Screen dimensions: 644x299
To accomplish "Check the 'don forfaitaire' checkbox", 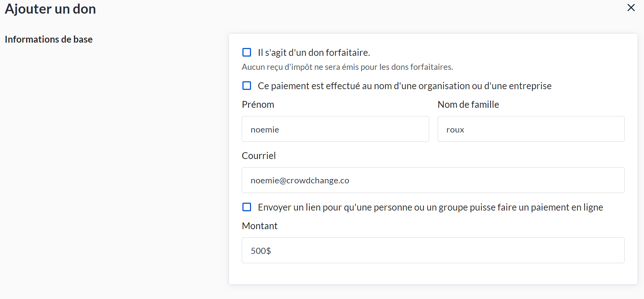I will point(247,52).
